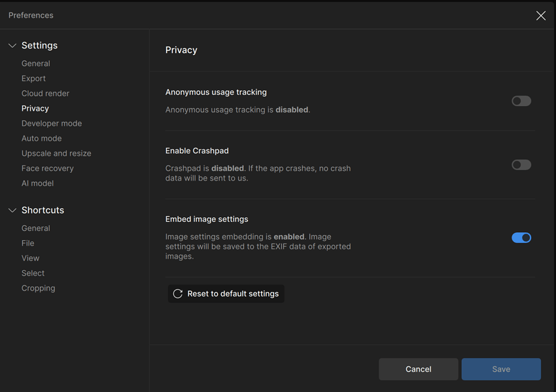Select Cloud render settings

coord(45,93)
